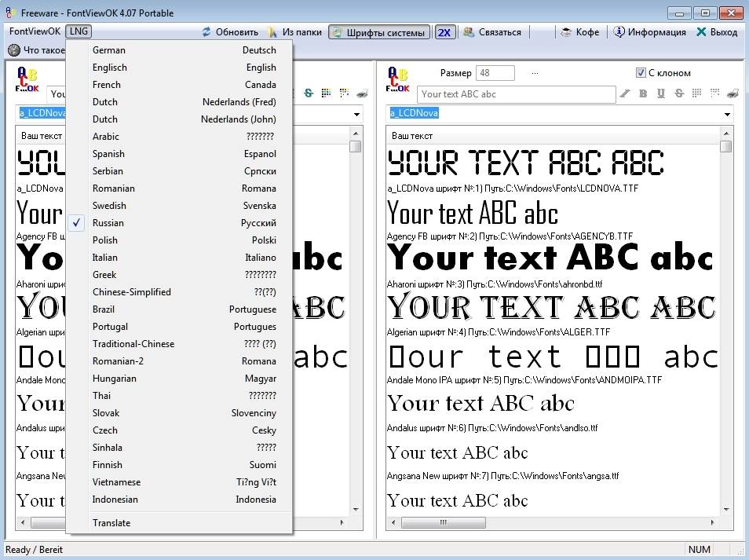Image resolution: width=749 pixels, height=560 pixels.
Task: Select Dutch Nederlands (Fred) entry
Action: click(180, 102)
